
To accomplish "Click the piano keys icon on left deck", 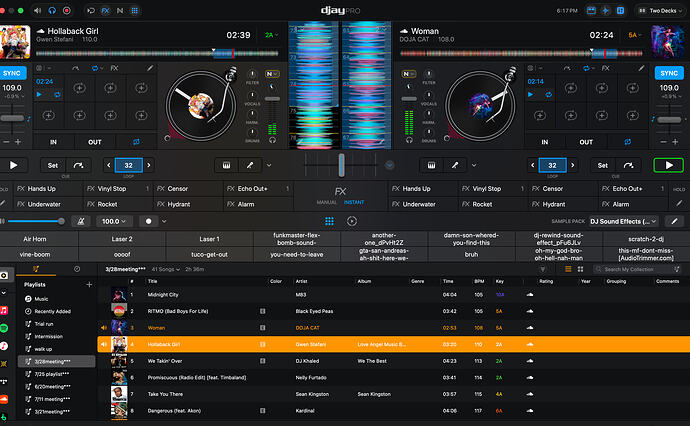I will pos(226,165).
